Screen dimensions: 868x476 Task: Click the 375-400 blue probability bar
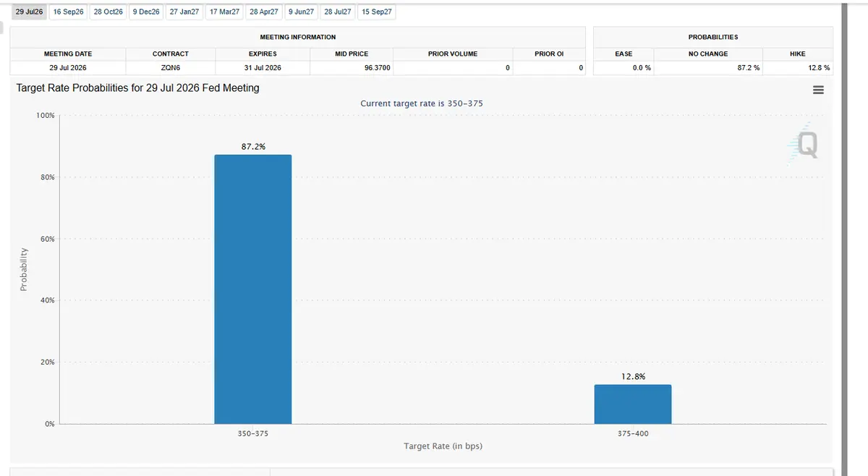coord(633,404)
